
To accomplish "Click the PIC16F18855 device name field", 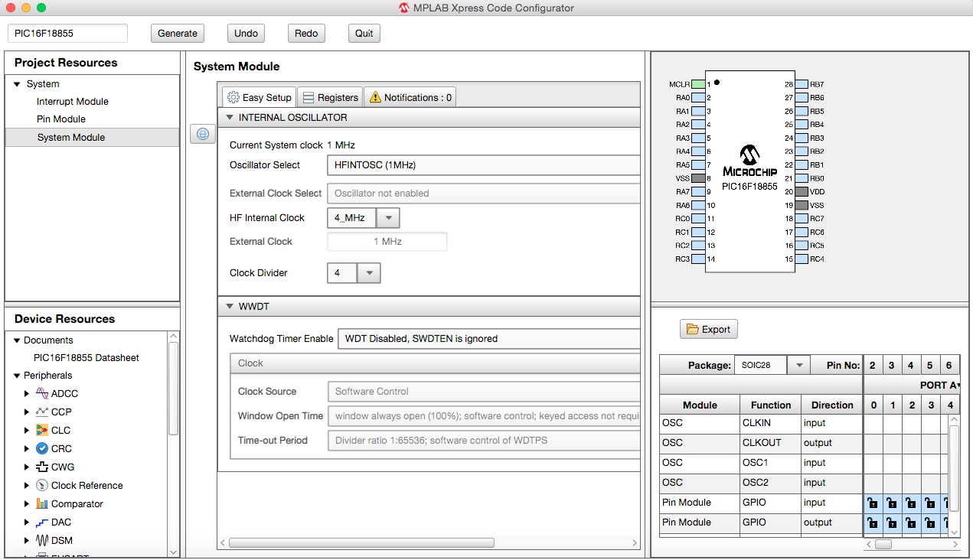I will pyautogui.click(x=67, y=33).
